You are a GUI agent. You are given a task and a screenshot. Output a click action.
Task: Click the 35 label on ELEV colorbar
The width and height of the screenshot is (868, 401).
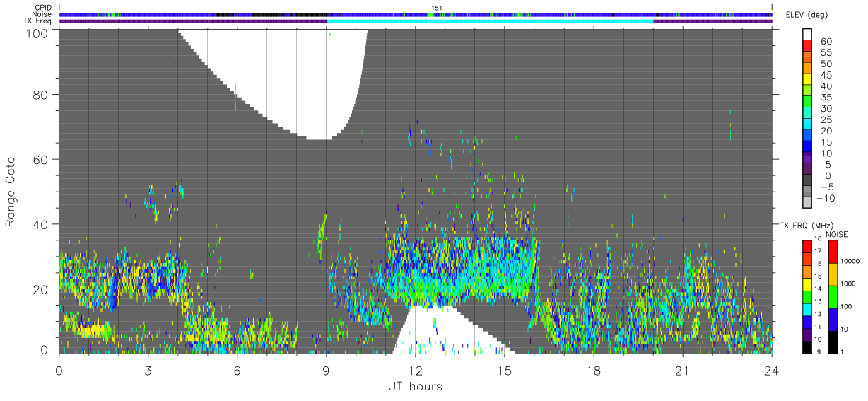[x=826, y=98]
